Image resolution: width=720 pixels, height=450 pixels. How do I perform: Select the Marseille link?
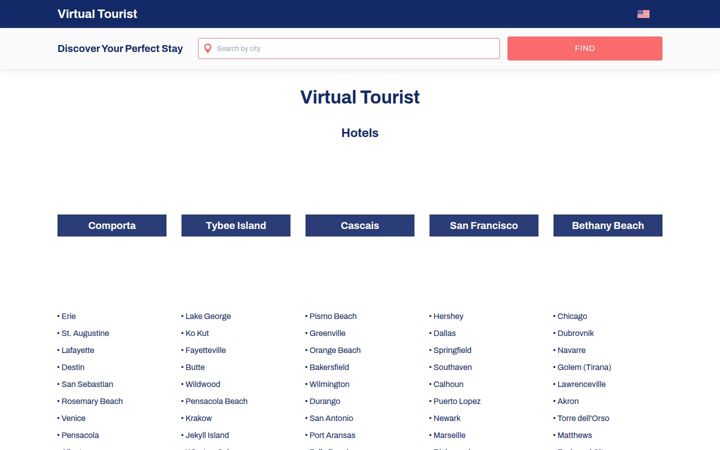click(x=450, y=435)
